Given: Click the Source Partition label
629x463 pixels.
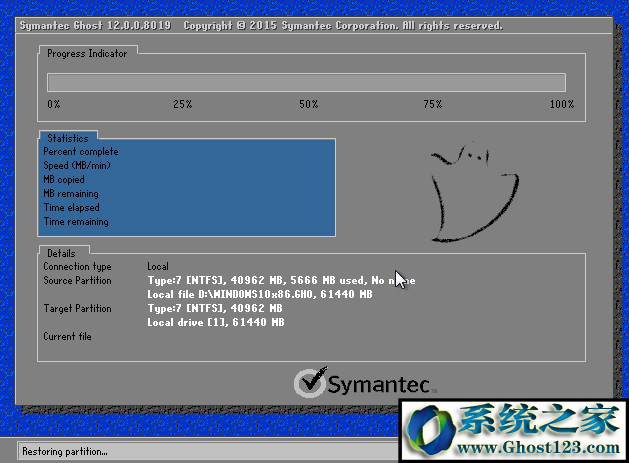Looking at the screenshot, I should pos(77,280).
